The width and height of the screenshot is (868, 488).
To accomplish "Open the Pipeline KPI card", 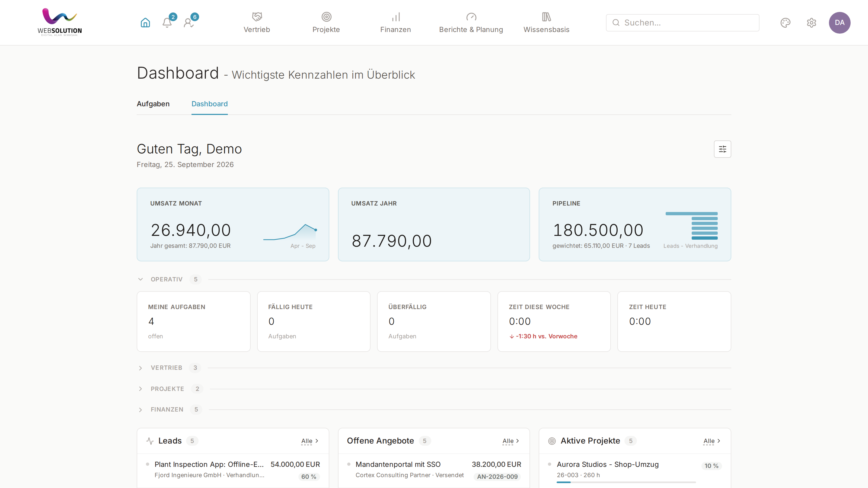I will tap(635, 224).
